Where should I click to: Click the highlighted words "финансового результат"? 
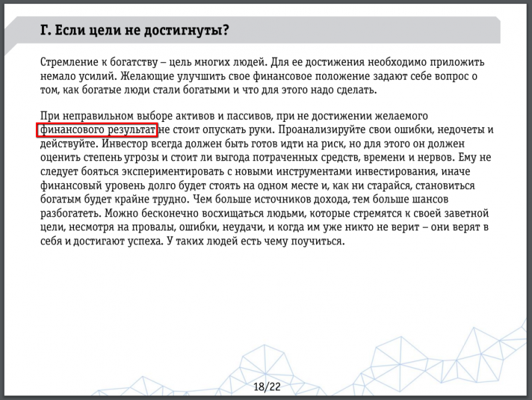[x=97, y=130]
